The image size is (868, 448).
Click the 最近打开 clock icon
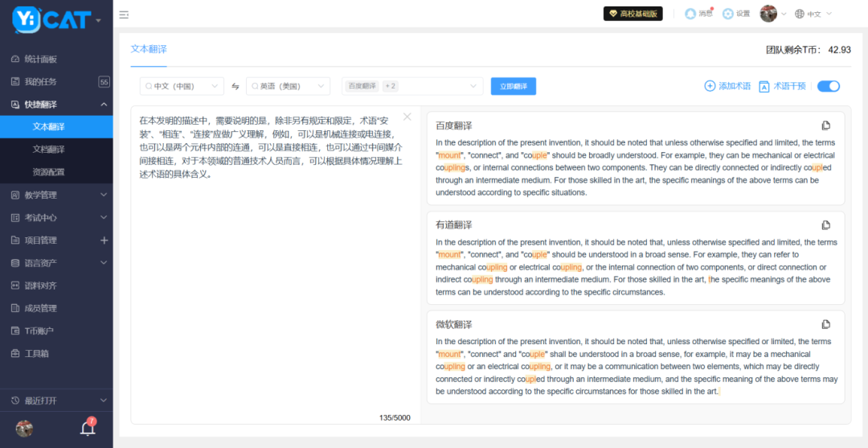coord(15,401)
